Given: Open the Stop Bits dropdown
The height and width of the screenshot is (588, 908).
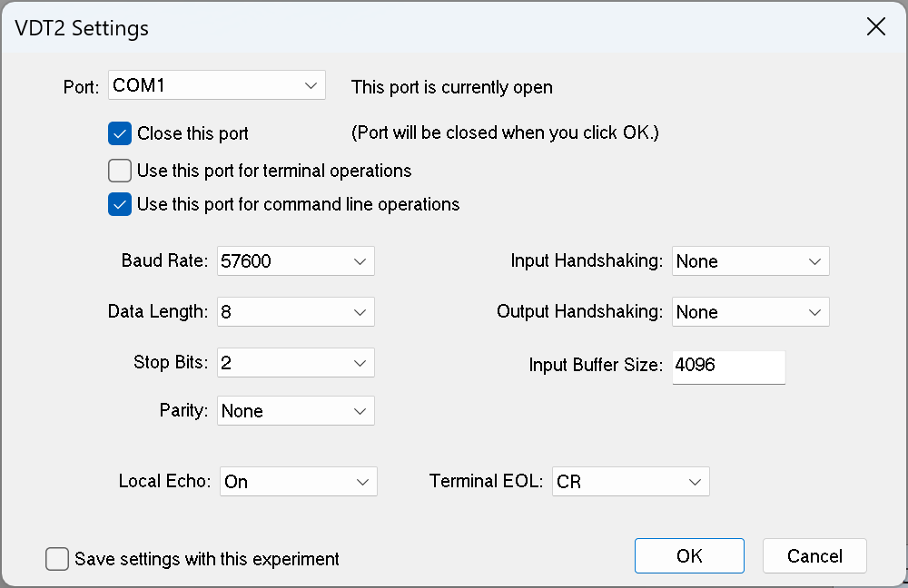Looking at the screenshot, I should [x=295, y=362].
